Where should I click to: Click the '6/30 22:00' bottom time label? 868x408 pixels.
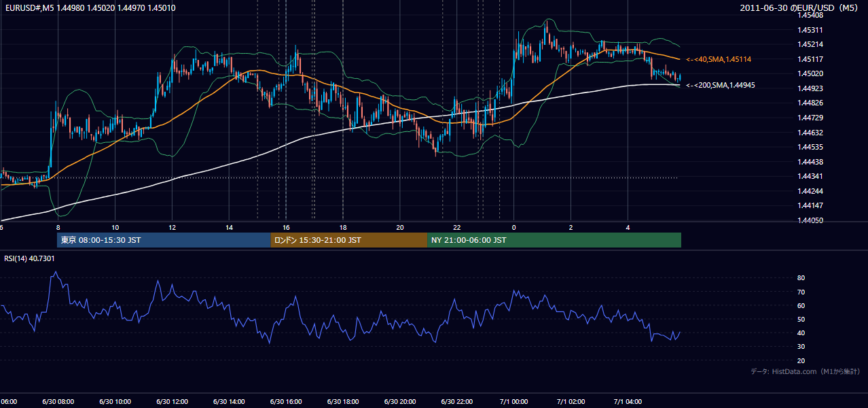pyautogui.click(x=458, y=402)
